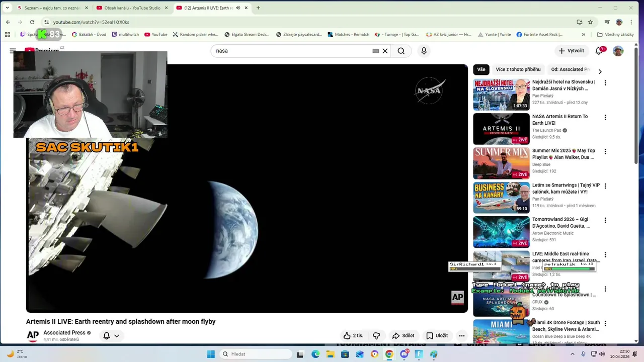Viewport: 644px width, 362px height.
Task: Open the Associated Press channel avatar
Action: tap(33, 336)
